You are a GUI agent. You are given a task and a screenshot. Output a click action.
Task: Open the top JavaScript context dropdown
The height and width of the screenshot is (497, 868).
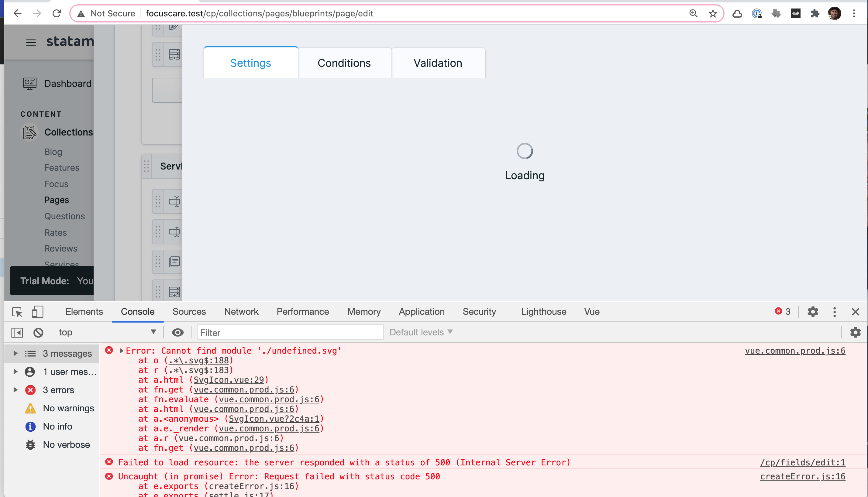[107, 332]
